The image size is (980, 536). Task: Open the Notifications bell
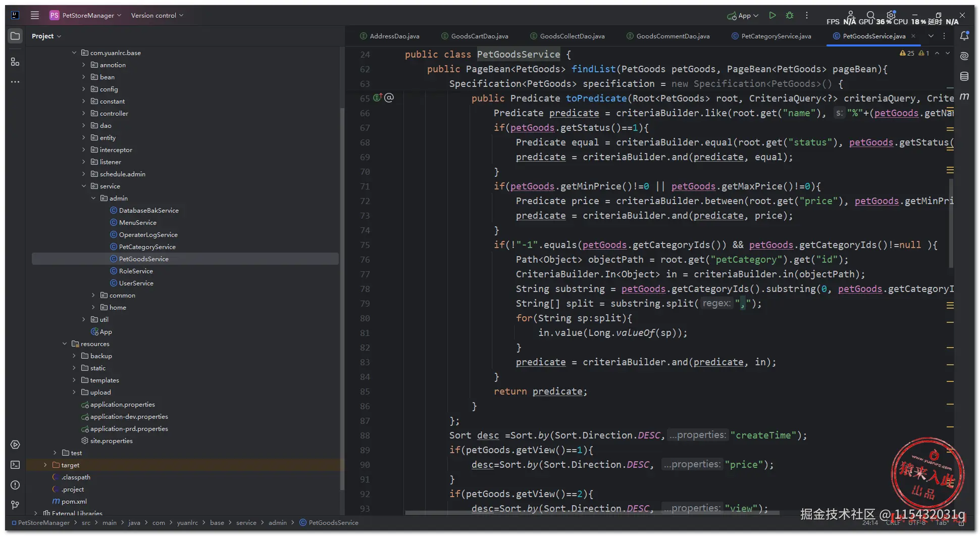[964, 36]
